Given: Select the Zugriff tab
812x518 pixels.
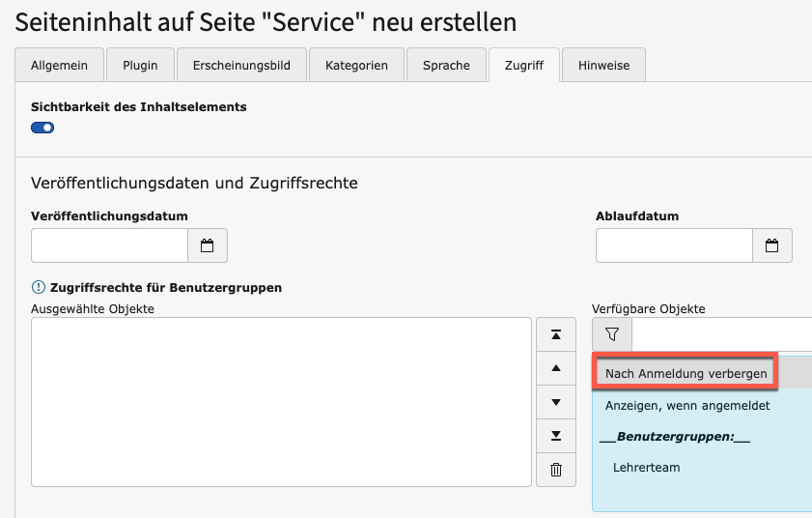Looking at the screenshot, I should (x=524, y=66).
